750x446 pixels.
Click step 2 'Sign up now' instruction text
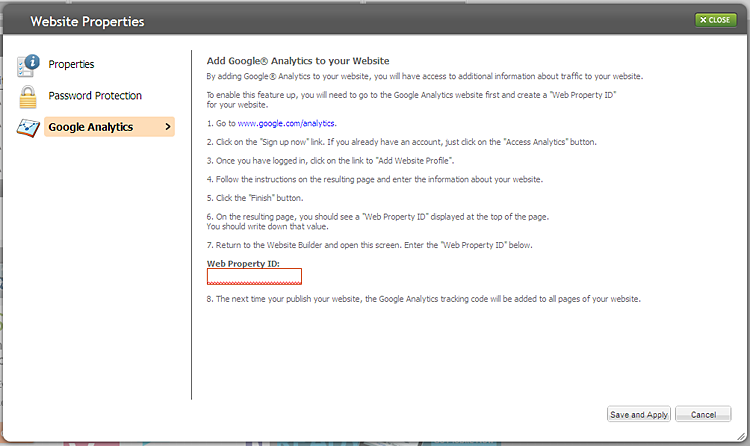point(401,142)
